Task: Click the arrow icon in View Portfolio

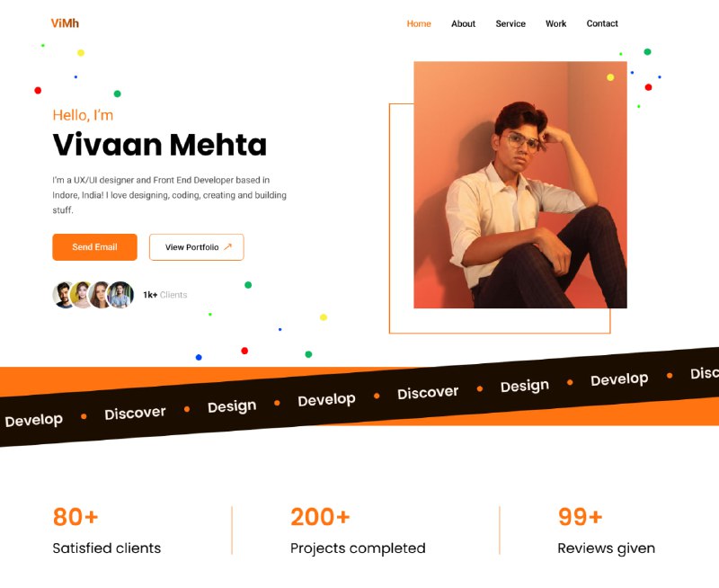Action: coord(228,246)
